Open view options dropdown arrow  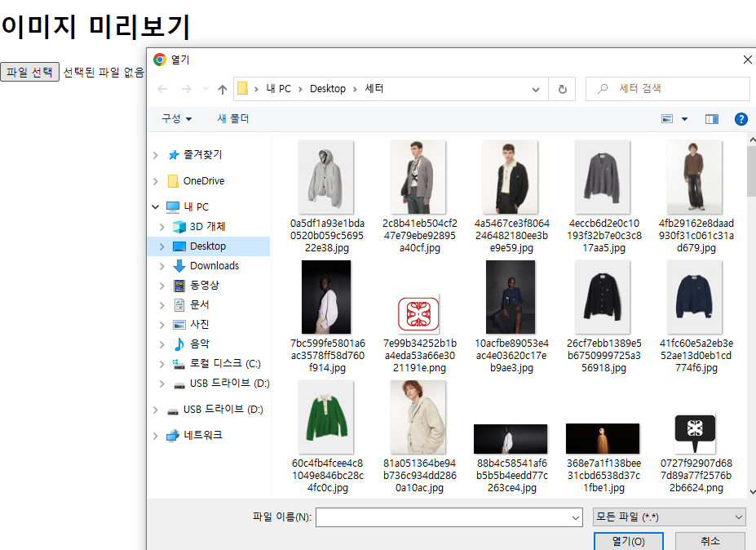coord(684,118)
